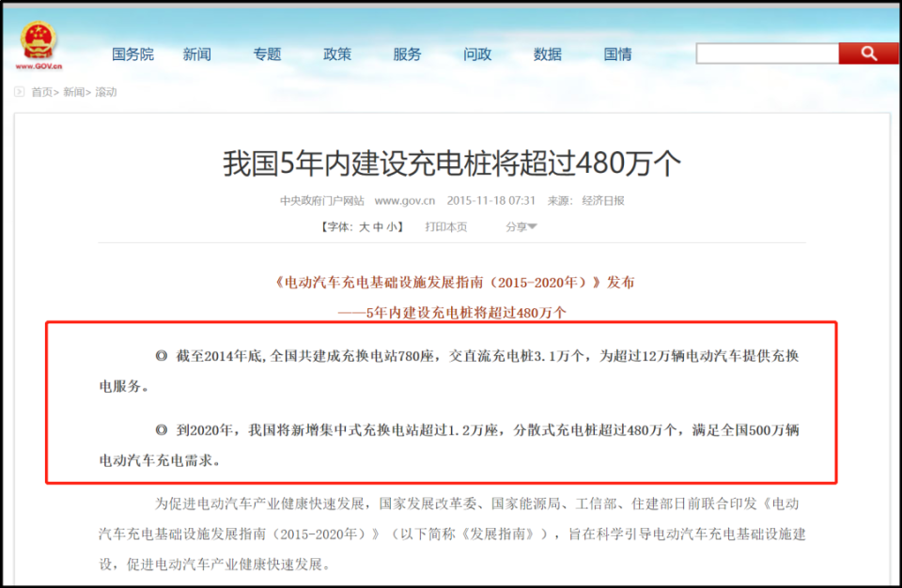Click the search magnifier icon
Image resolution: width=902 pixels, height=588 pixels.
click(x=869, y=54)
